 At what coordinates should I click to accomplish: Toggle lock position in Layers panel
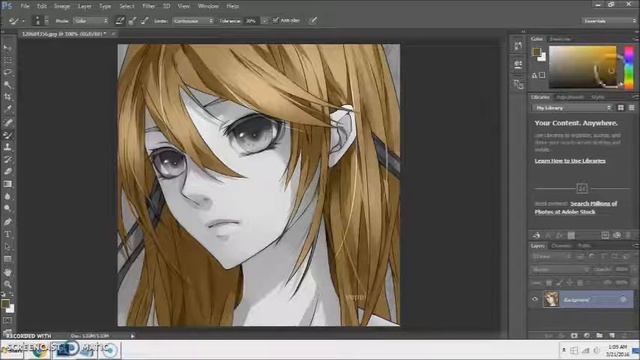(569, 282)
